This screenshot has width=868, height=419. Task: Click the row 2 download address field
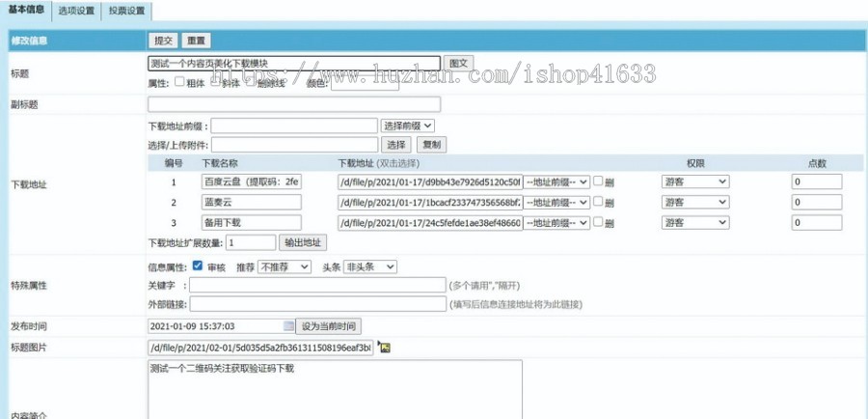[x=430, y=203]
